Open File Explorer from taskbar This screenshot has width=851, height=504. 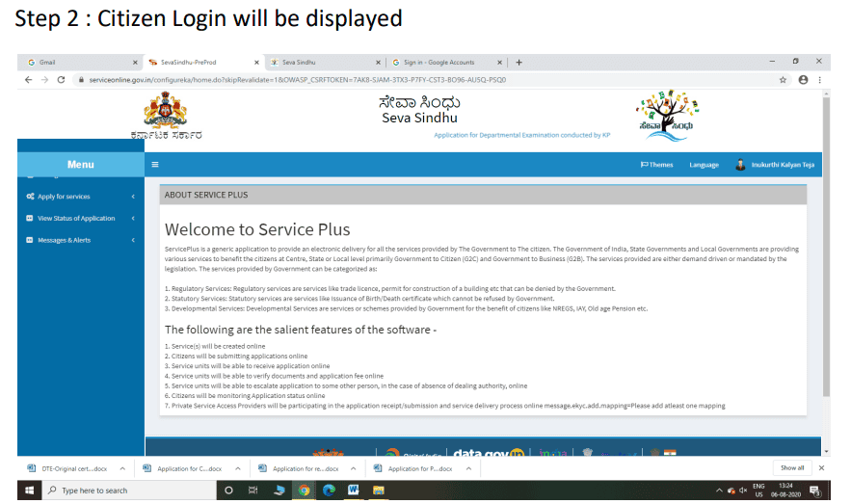[x=379, y=491]
